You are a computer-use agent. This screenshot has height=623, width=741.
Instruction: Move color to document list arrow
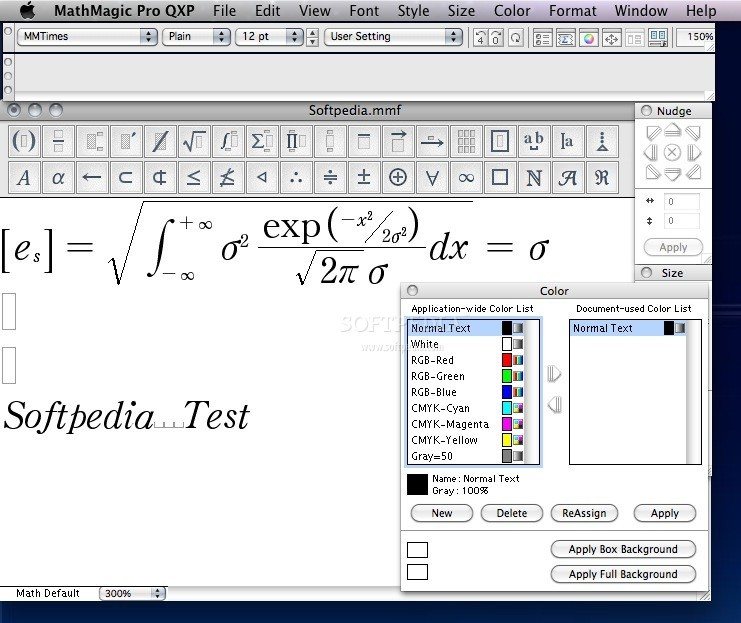tap(554, 373)
